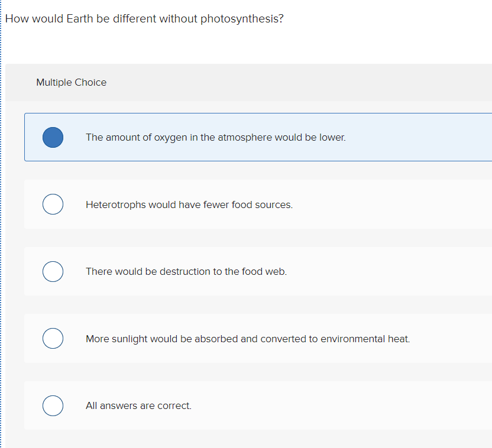Click the 'Multiple Choice' section header
This screenshot has height=448, width=492.
[x=71, y=82]
